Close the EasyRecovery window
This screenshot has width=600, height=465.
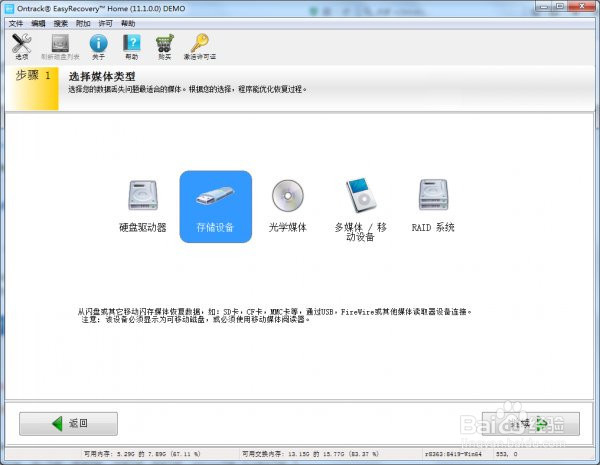click(x=582, y=6)
